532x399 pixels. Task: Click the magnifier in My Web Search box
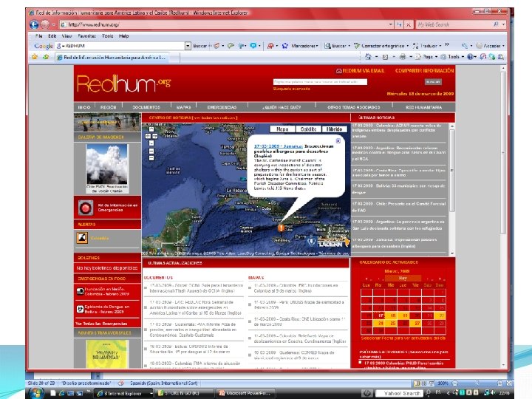pos(496,24)
